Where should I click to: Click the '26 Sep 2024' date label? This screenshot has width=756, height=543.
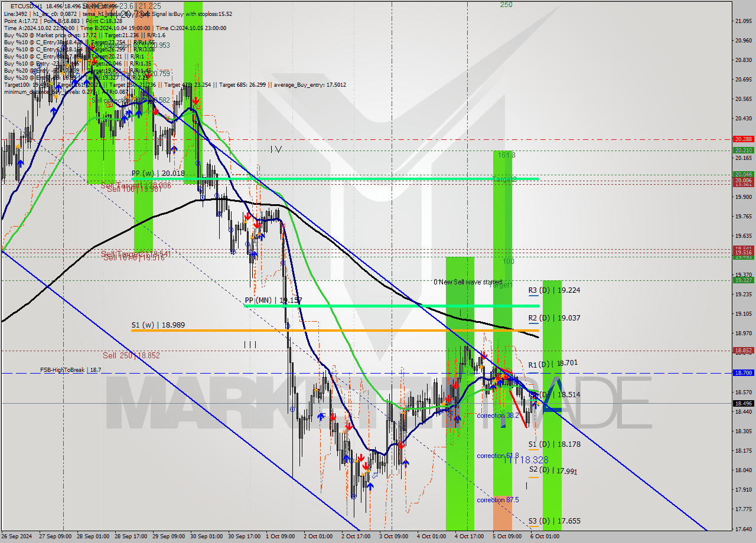click(18, 537)
